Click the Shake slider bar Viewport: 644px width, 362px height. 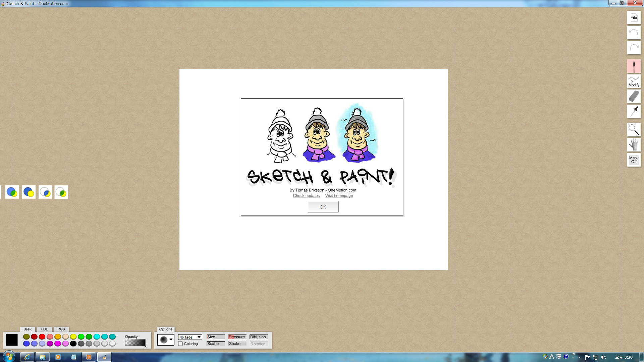click(237, 344)
